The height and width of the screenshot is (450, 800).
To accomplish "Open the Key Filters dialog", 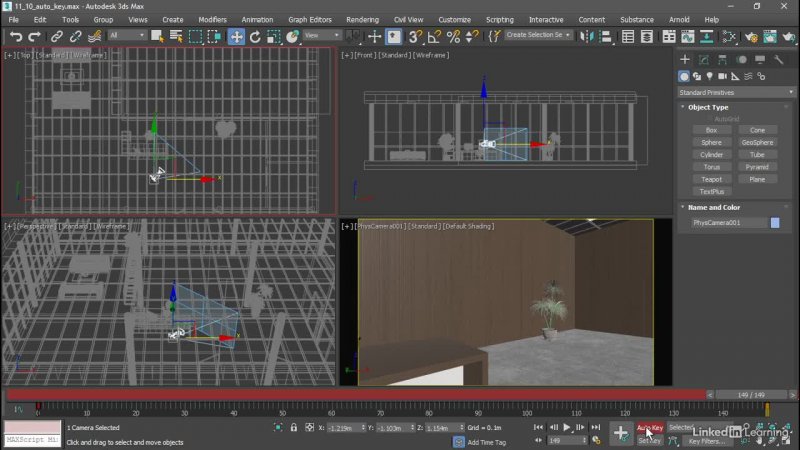I will (x=707, y=441).
